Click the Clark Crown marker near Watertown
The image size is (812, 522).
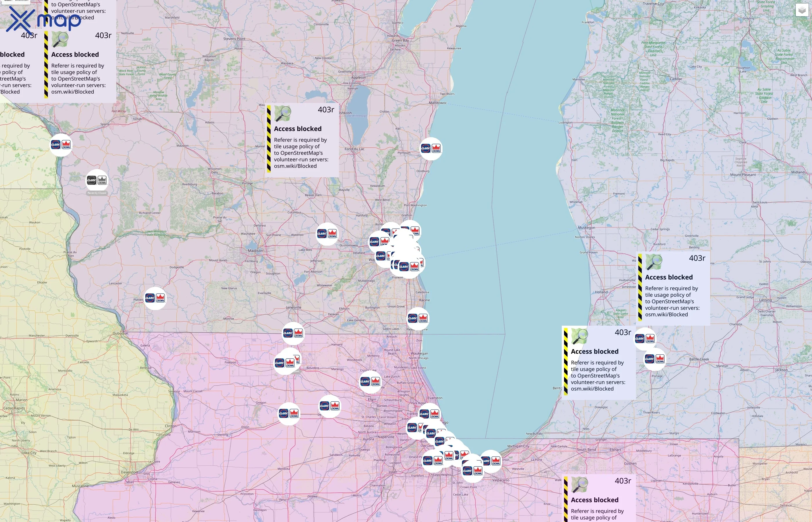pyautogui.click(x=327, y=234)
